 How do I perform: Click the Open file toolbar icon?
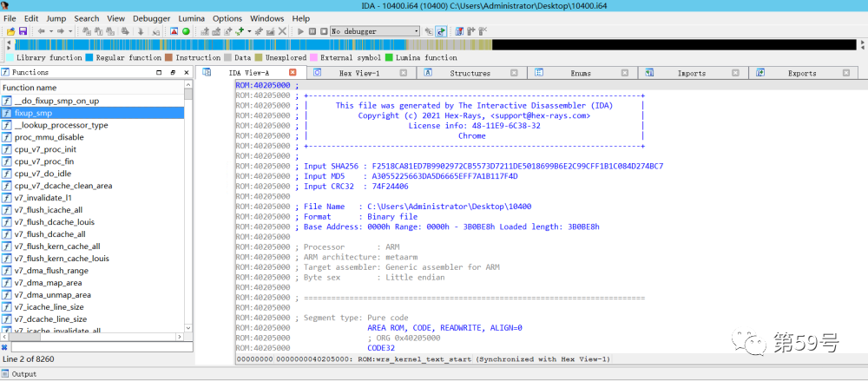[11, 31]
